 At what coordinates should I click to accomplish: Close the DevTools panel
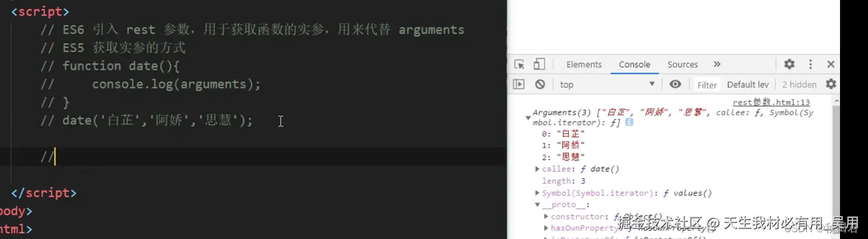pyautogui.click(x=831, y=64)
